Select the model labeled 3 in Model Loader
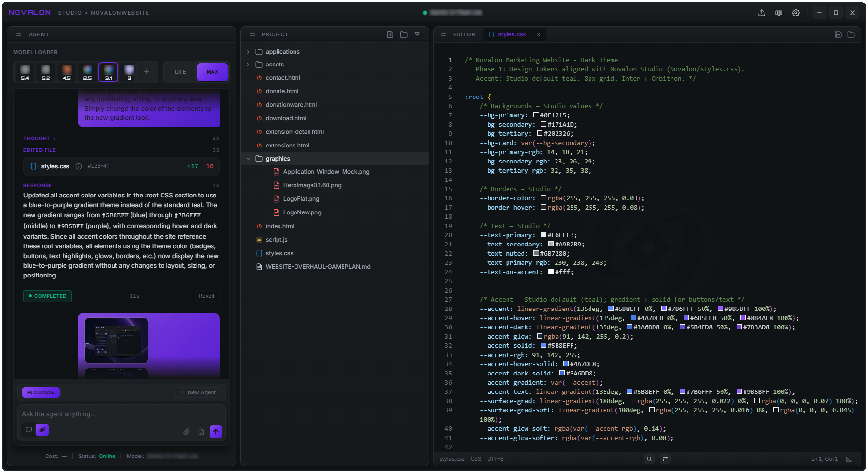The width and height of the screenshot is (868, 473). coord(129,72)
